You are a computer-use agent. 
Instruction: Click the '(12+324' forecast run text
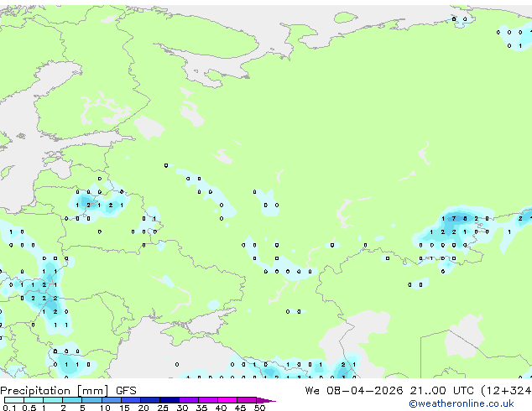506,391
